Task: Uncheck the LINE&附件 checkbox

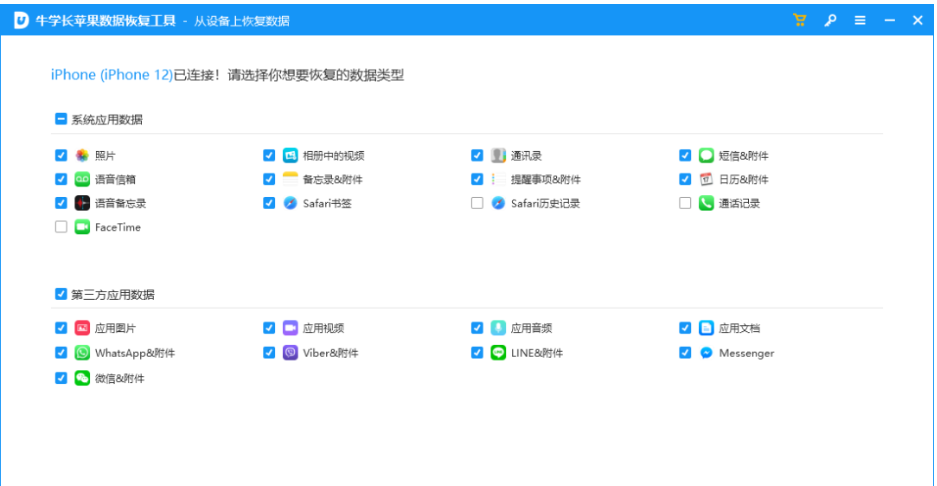Action: 477,353
